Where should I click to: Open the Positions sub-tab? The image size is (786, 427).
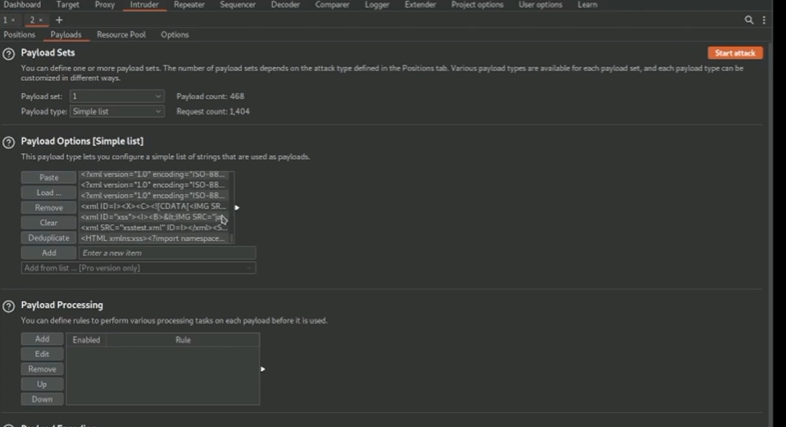tap(19, 35)
